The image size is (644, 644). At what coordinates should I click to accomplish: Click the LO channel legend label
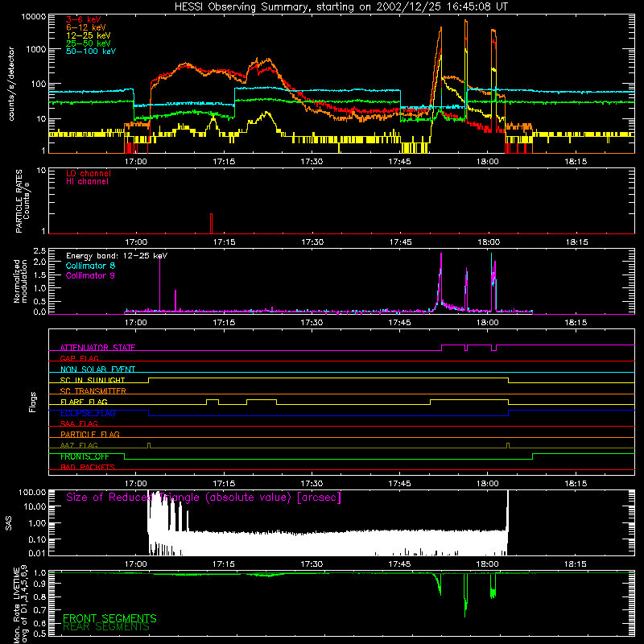pos(89,173)
